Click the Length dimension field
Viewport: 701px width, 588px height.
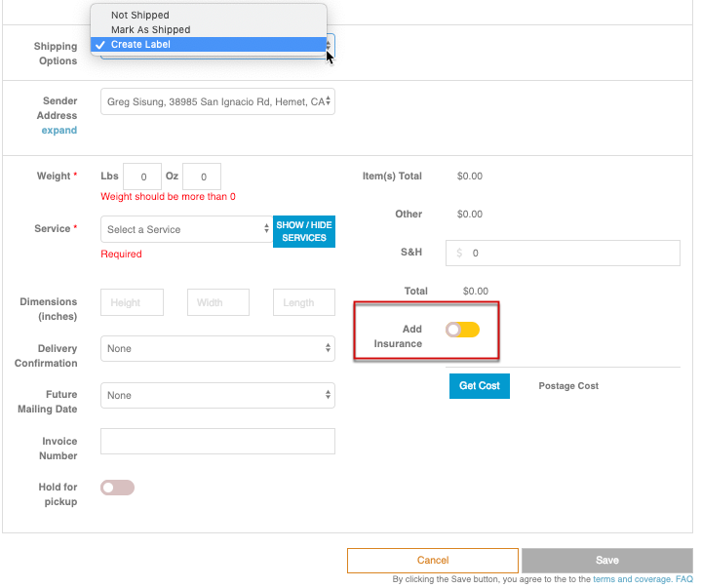pyautogui.click(x=303, y=302)
